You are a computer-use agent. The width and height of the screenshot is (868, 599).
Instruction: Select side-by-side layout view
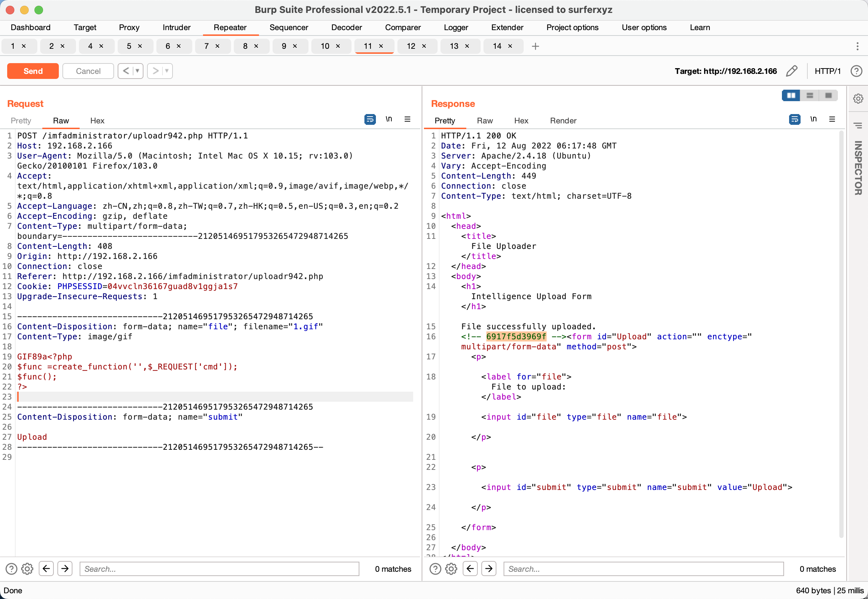791,95
